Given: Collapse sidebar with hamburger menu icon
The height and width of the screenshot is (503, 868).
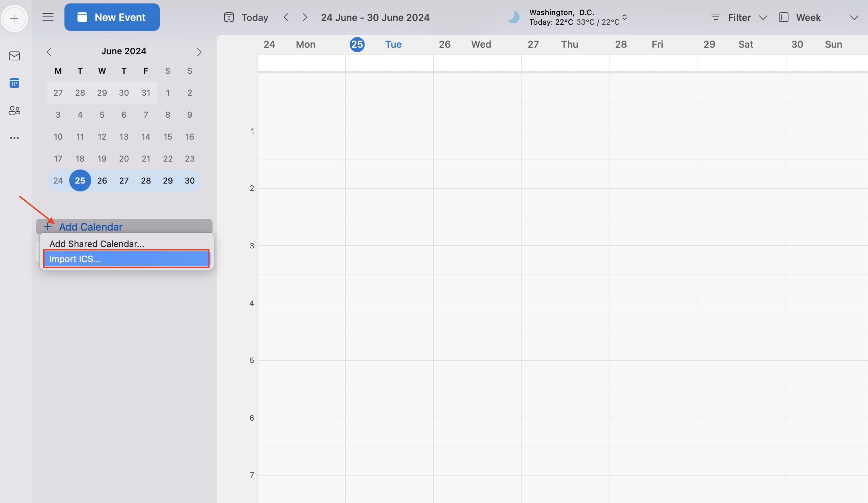Looking at the screenshot, I should pos(48,16).
